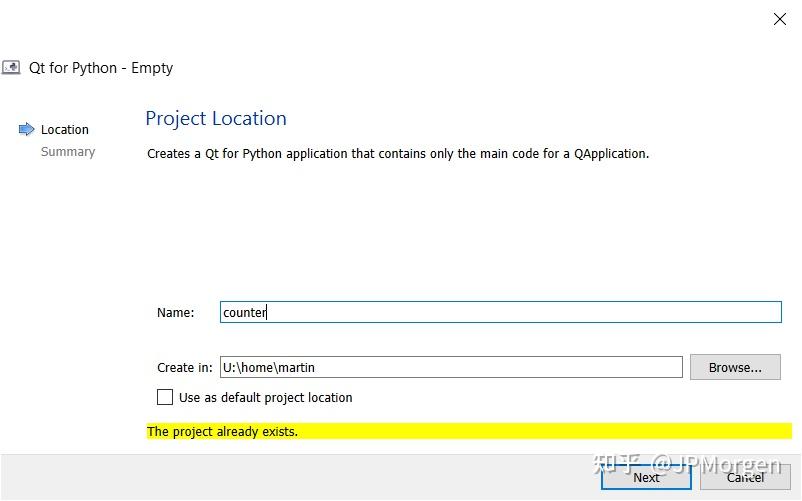
Task: Click the blue arrow beside Location
Action: click(x=27, y=129)
